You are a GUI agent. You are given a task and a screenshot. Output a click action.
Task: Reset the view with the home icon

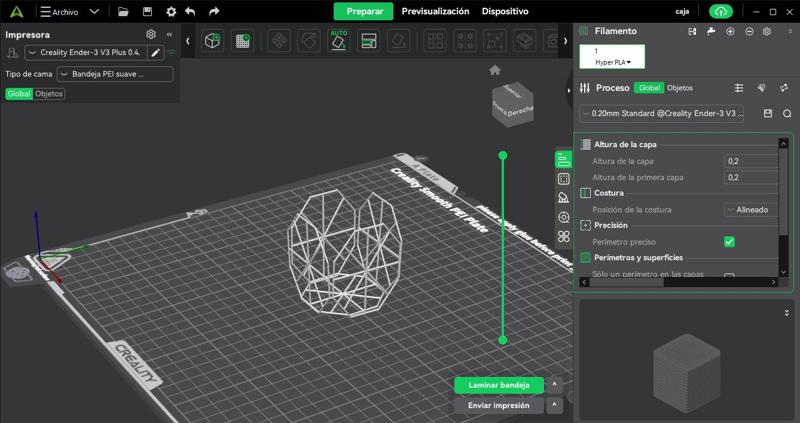(495, 70)
